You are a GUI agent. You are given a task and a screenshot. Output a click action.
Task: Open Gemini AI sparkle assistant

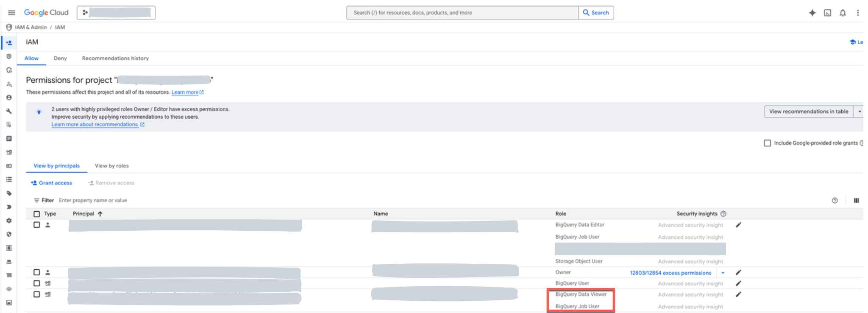tap(812, 13)
